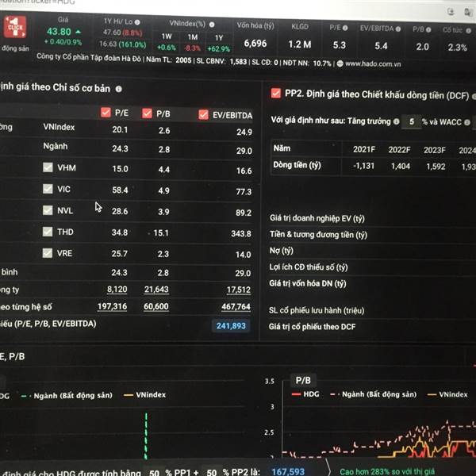The height and width of the screenshot is (476, 476).
Task: Uncheck the VRE peer checkbox
Action: coord(48,253)
